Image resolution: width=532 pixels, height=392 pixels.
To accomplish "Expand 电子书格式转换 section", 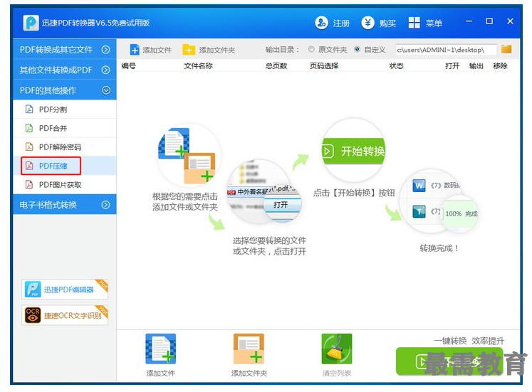I will click(x=65, y=205).
